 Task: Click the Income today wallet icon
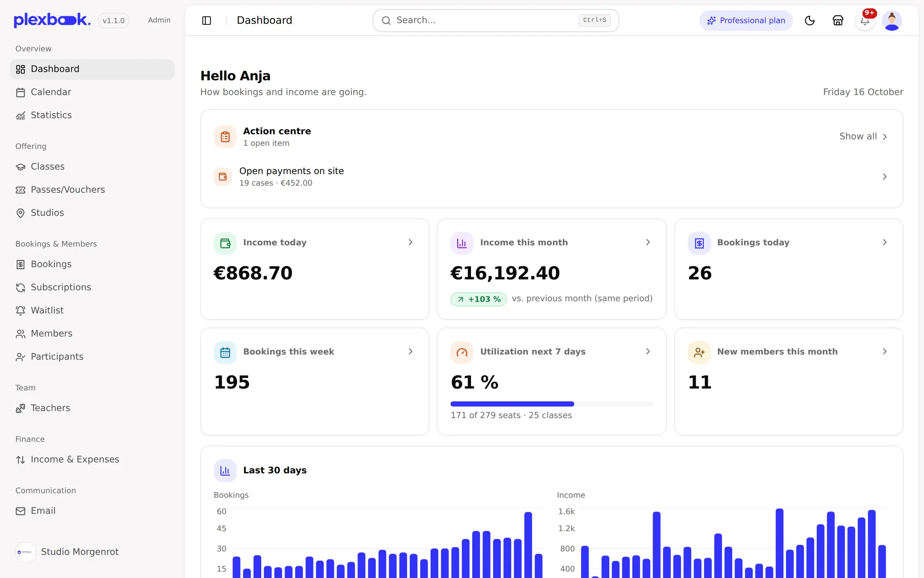point(225,243)
